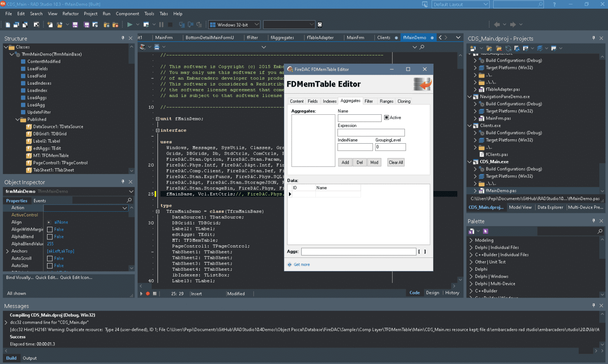The height and width of the screenshot is (364, 608).
Task: Click the Clear All button
Action: coord(396,162)
